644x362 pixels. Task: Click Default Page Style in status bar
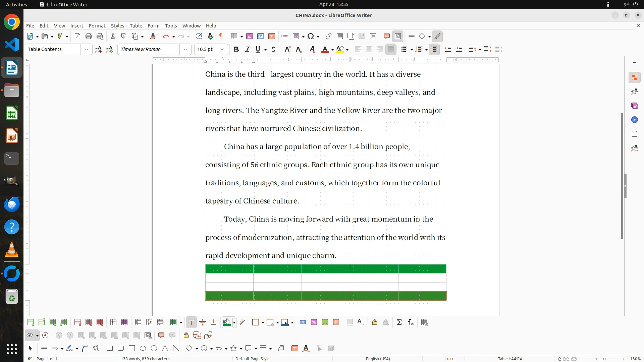pos(252,359)
